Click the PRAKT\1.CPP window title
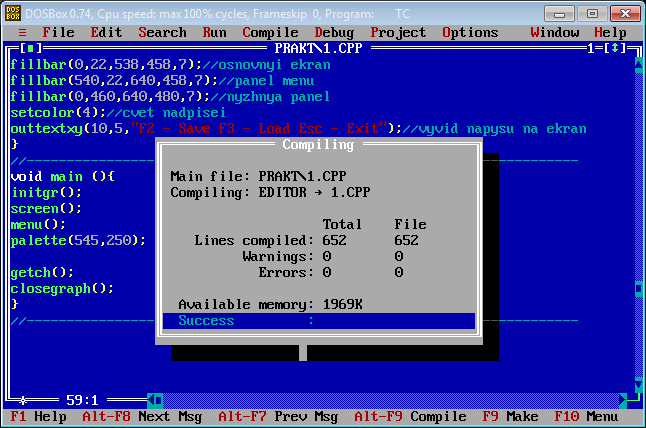 click(x=318, y=48)
